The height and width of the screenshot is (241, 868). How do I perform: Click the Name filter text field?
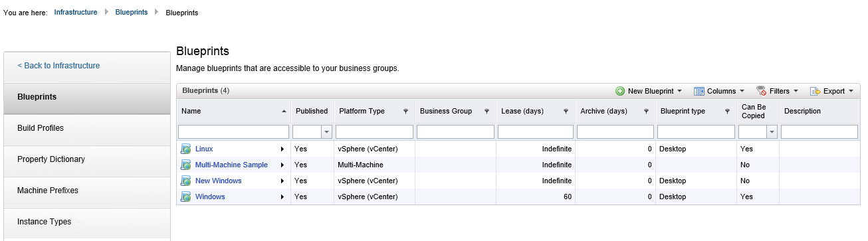pyautogui.click(x=233, y=132)
